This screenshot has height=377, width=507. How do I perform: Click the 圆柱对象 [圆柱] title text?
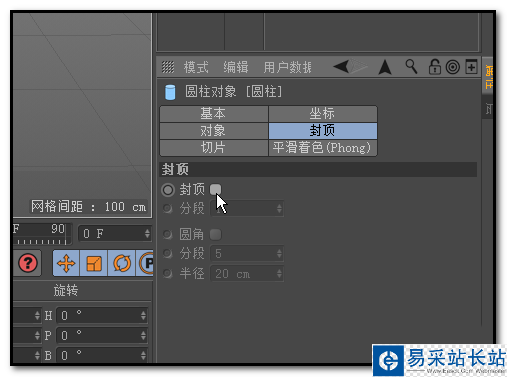[x=233, y=91]
